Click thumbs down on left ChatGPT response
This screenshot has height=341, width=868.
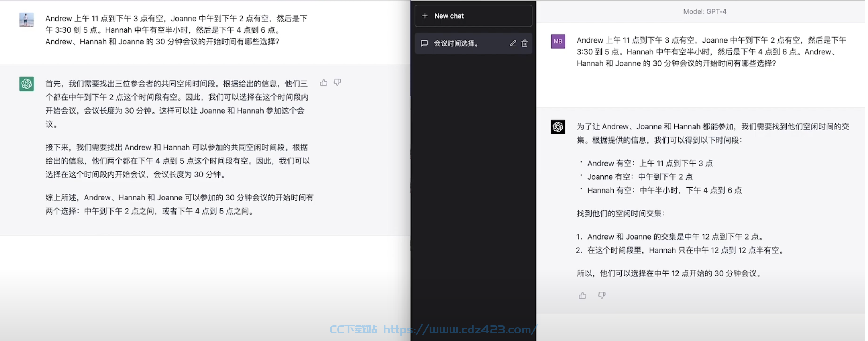pos(337,83)
